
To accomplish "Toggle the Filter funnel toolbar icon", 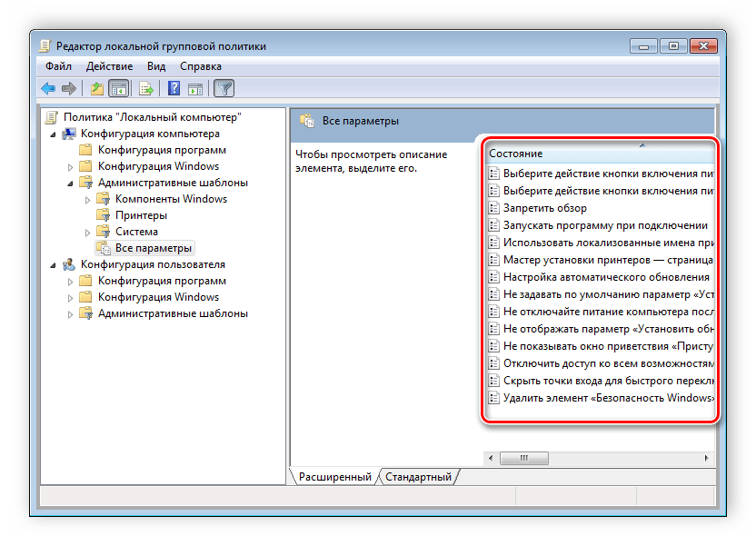I will pos(224,89).
